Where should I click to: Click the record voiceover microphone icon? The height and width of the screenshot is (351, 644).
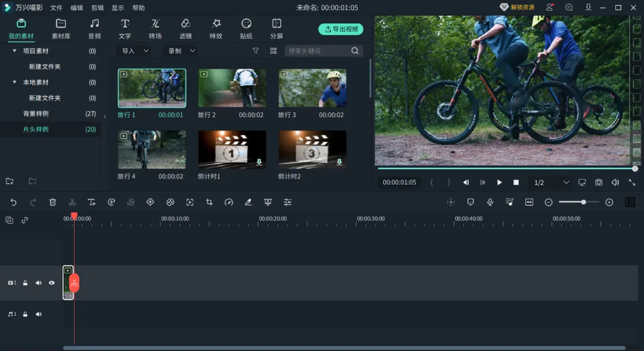(x=490, y=202)
